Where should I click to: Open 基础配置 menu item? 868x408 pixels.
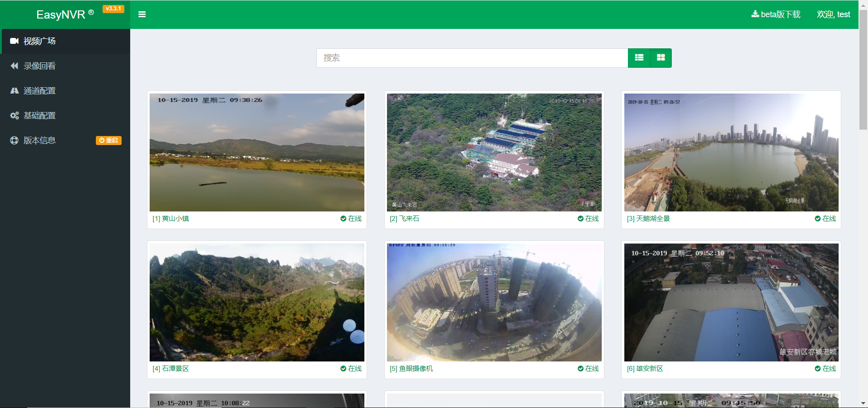pyautogui.click(x=65, y=116)
